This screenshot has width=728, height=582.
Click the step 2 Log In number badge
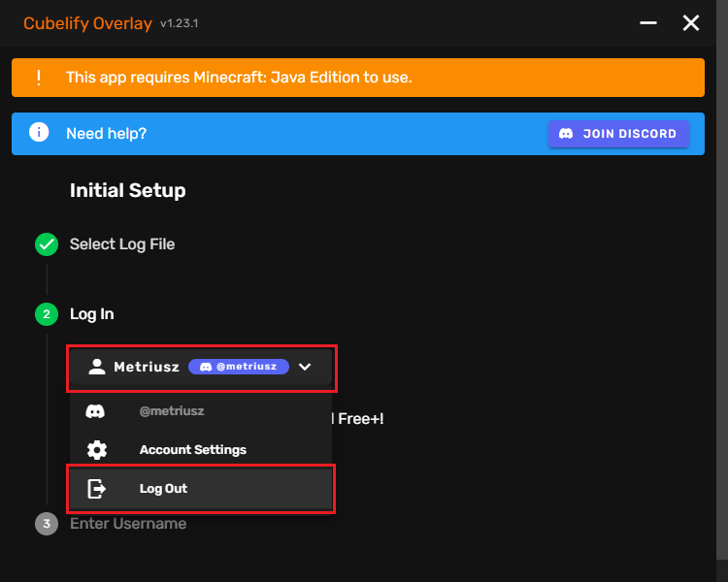[x=47, y=314]
